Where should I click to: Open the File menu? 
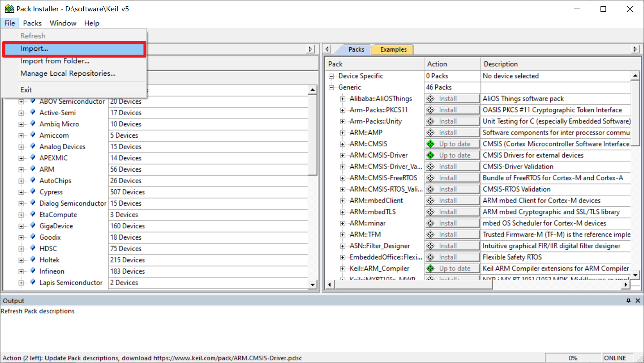click(10, 23)
